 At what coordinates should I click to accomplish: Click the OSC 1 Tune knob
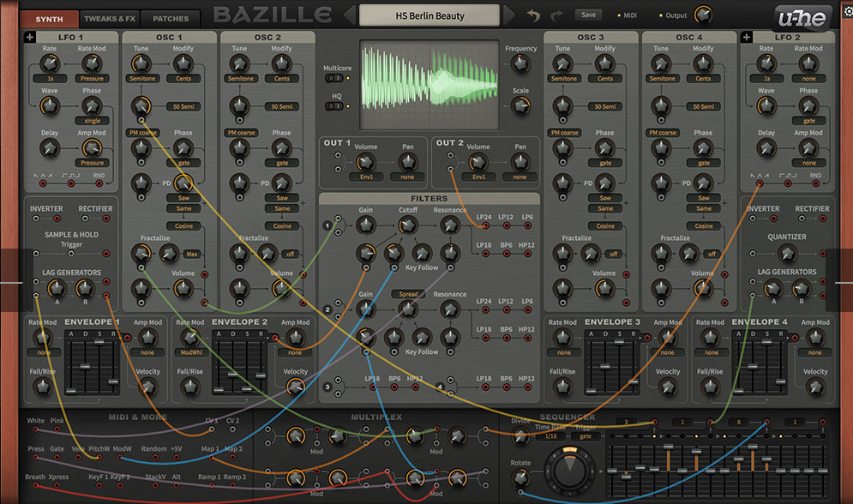[x=141, y=64]
